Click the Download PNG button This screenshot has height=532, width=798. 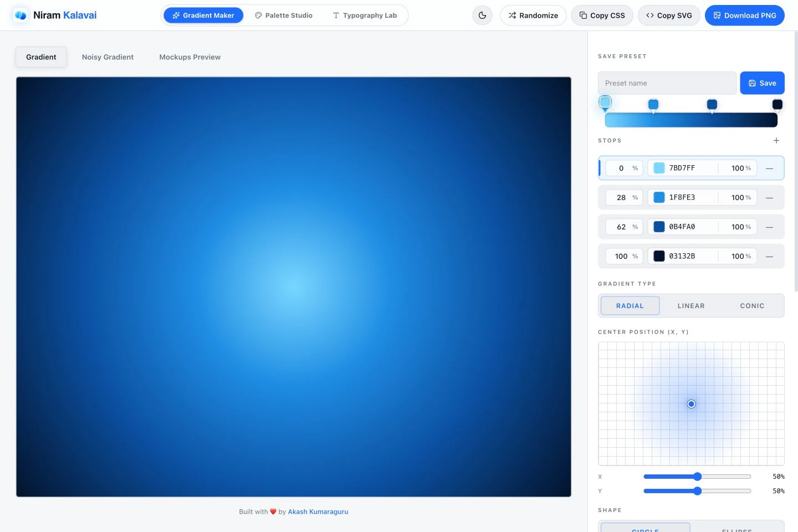click(744, 16)
